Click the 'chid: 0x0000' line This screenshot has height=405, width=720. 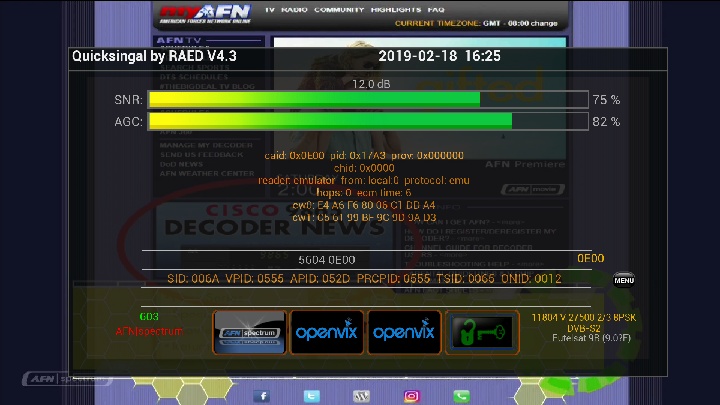[364, 168]
